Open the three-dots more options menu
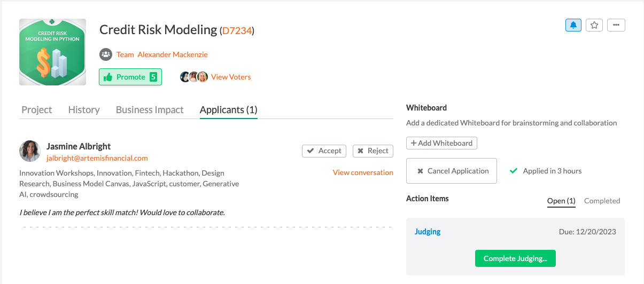The image size is (644, 284). click(616, 25)
